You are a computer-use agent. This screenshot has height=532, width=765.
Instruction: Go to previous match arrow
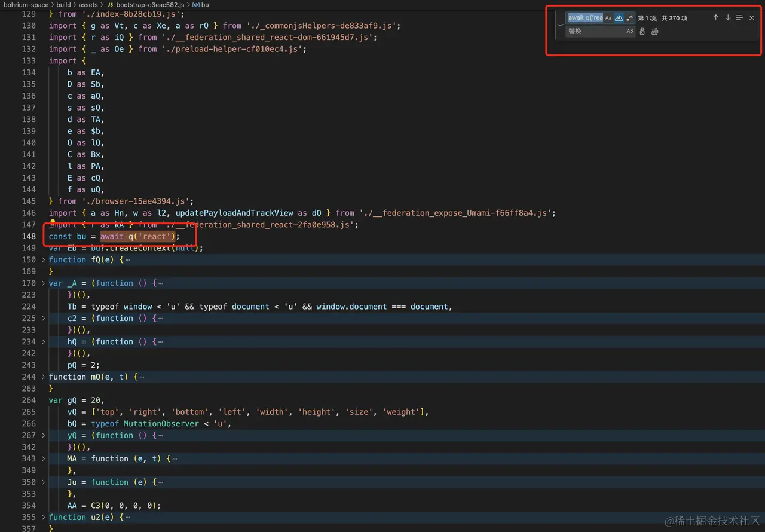tap(715, 18)
